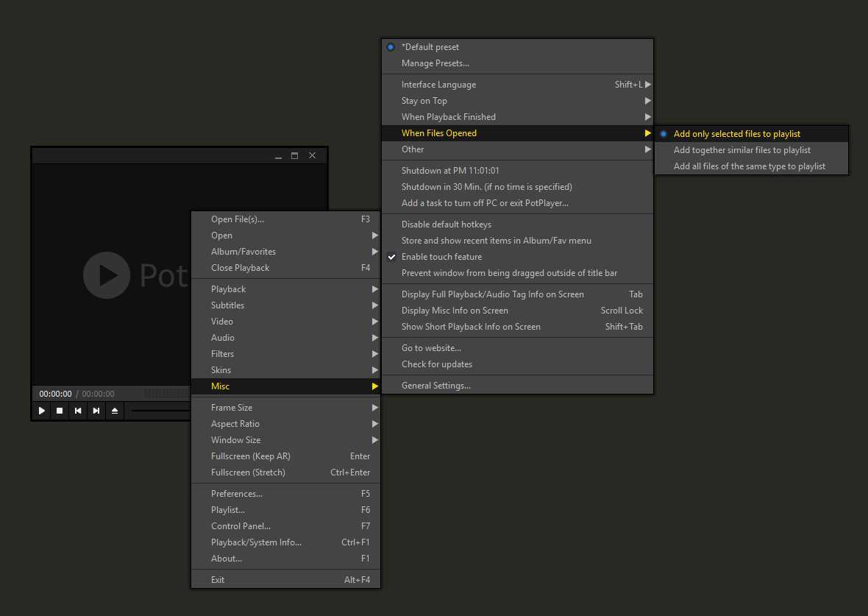The width and height of the screenshot is (868, 616).
Task: Stop playback with the square Stop button
Action: pos(60,411)
